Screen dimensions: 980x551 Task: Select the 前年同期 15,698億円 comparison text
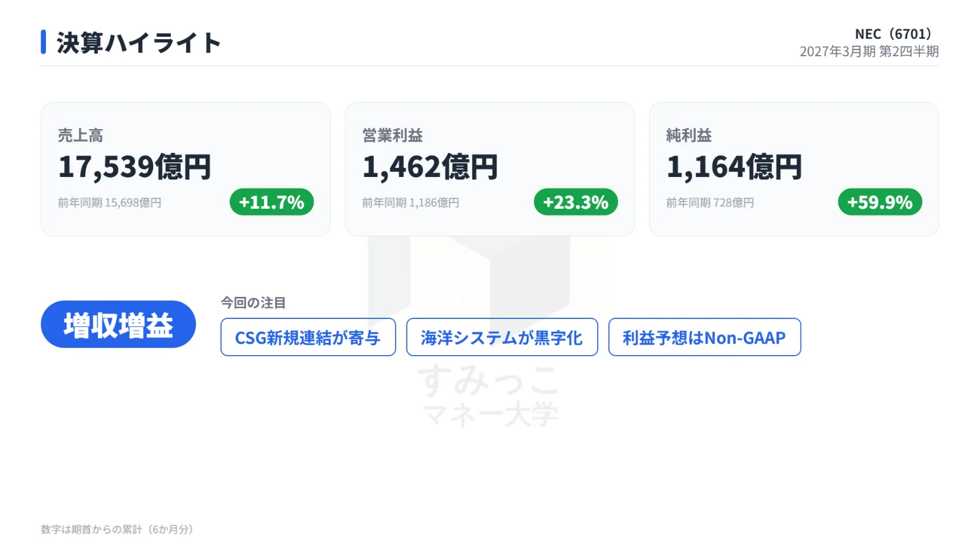click(110, 203)
